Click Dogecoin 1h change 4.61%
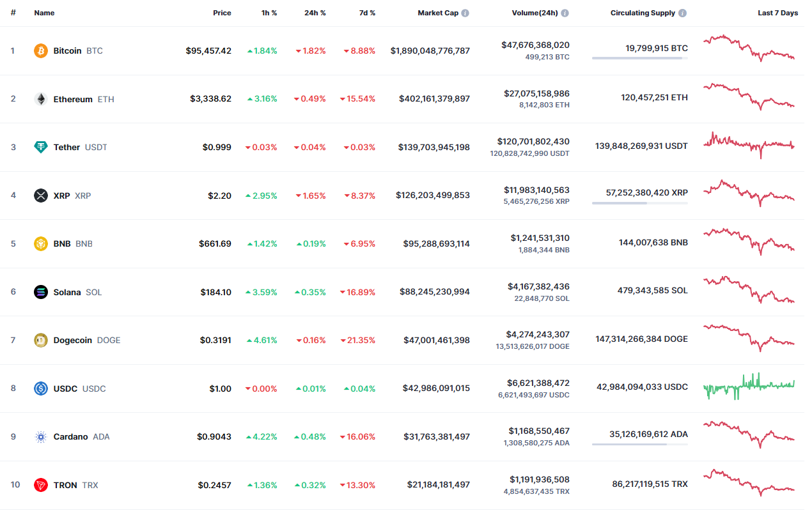This screenshot has height=515, width=812. [262, 340]
